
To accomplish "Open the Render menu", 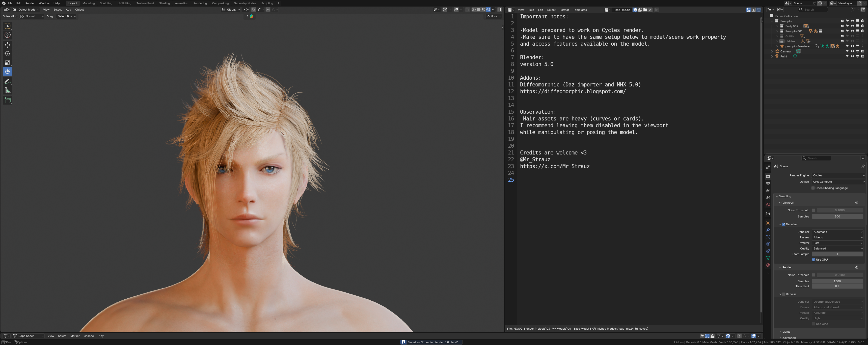I will [30, 3].
